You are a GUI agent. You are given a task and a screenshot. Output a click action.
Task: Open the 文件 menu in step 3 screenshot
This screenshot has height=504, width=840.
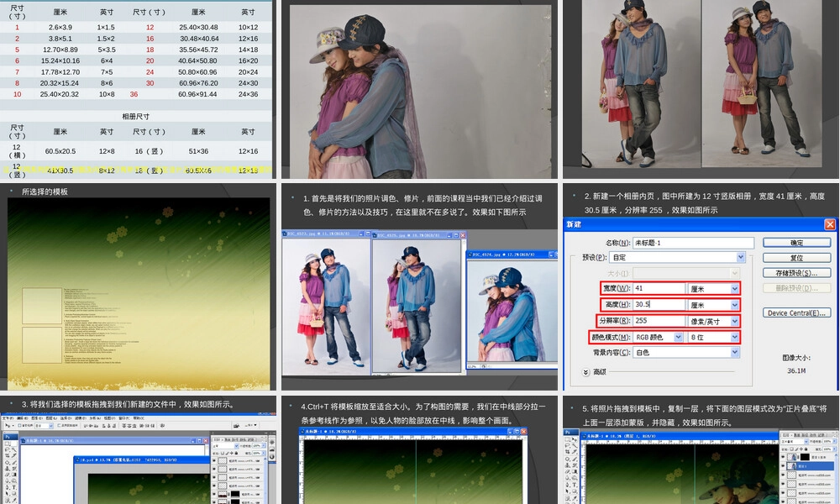coord(8,418)
